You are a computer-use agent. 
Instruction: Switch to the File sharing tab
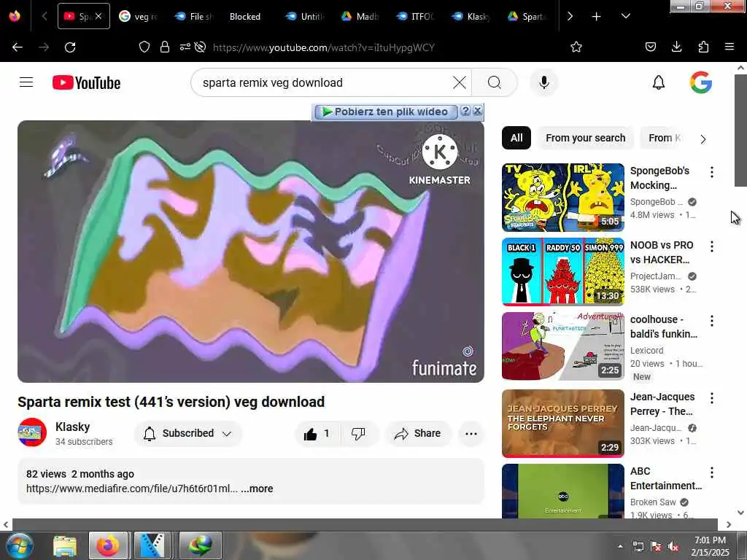(194, 16)
